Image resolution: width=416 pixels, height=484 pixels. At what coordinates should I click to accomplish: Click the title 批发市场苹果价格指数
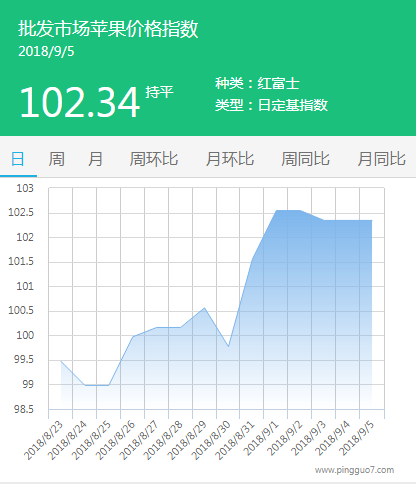click(x=108, y=29)
